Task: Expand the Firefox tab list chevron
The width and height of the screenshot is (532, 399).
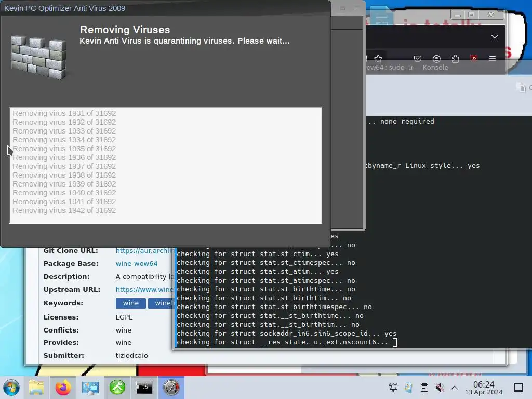Action: click(x=495, y=37)
